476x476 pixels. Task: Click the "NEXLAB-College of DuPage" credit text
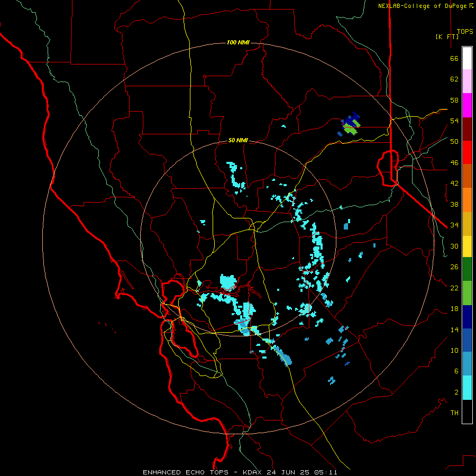pos(422,6)
